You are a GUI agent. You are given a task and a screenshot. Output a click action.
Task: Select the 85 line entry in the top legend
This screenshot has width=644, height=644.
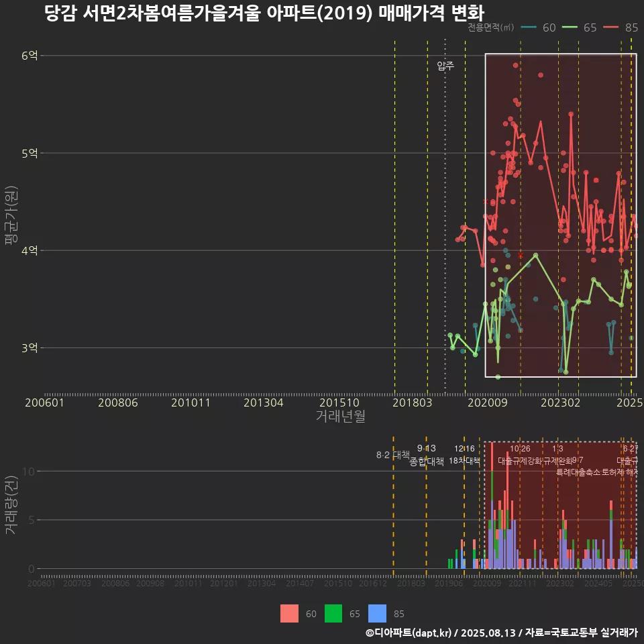[621, 28]
